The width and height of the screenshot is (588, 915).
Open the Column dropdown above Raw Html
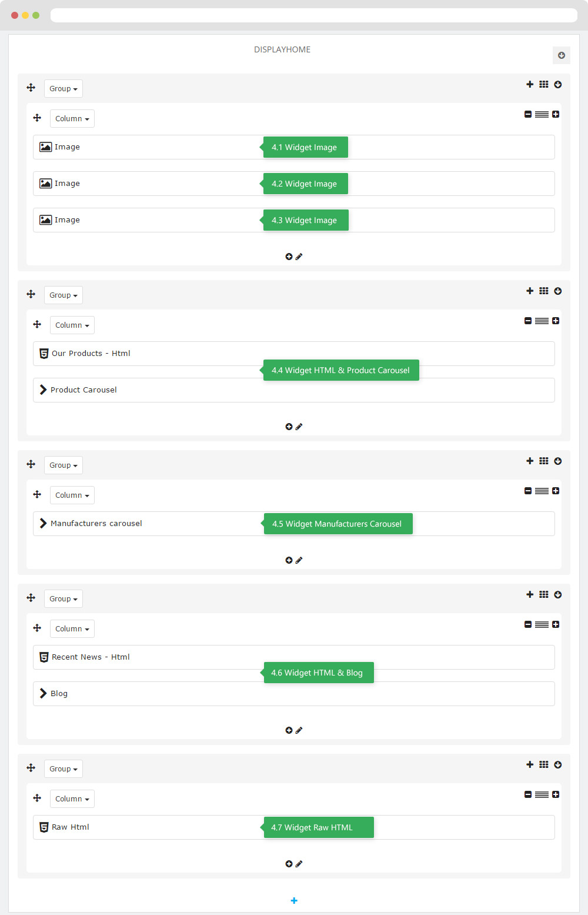[72, 799]
